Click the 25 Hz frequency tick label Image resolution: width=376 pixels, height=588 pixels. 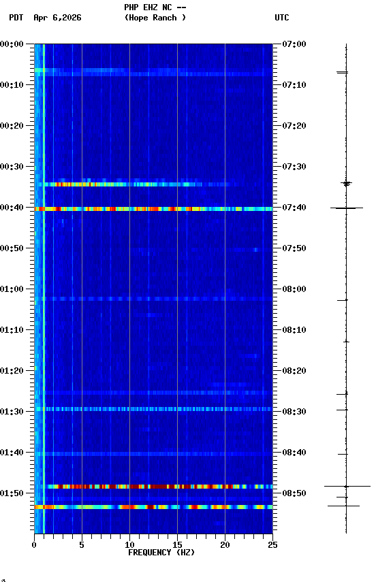click(272, 545)
